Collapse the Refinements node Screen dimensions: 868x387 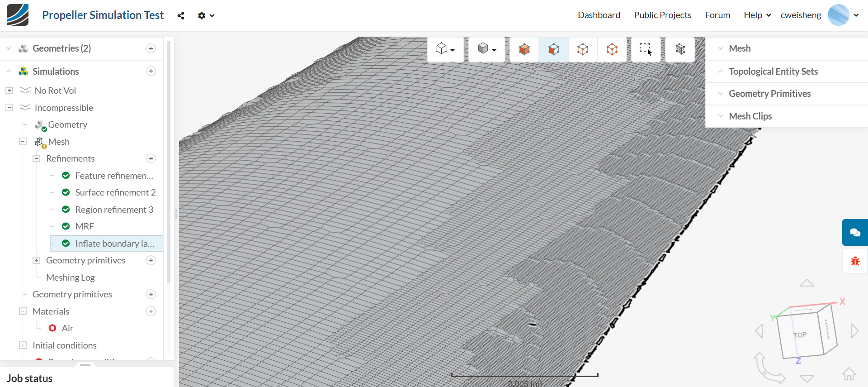[x=37, y=158]
